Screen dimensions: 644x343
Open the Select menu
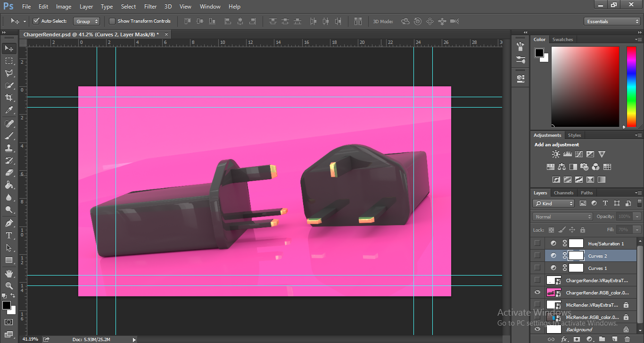[128, 7]
